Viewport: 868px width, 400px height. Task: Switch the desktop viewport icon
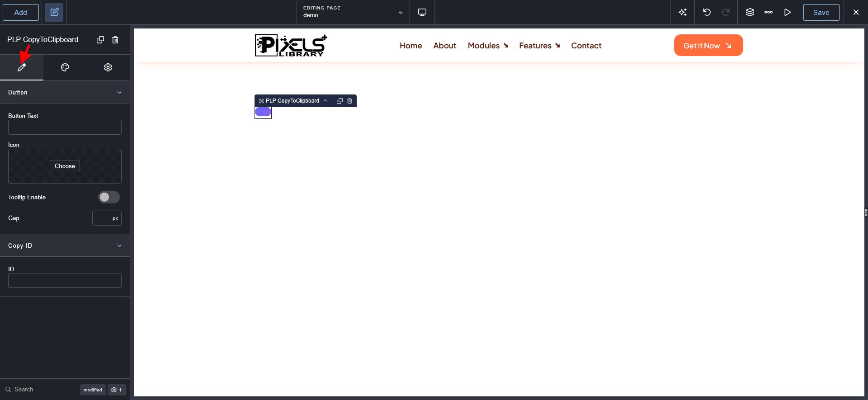point(422,12)
